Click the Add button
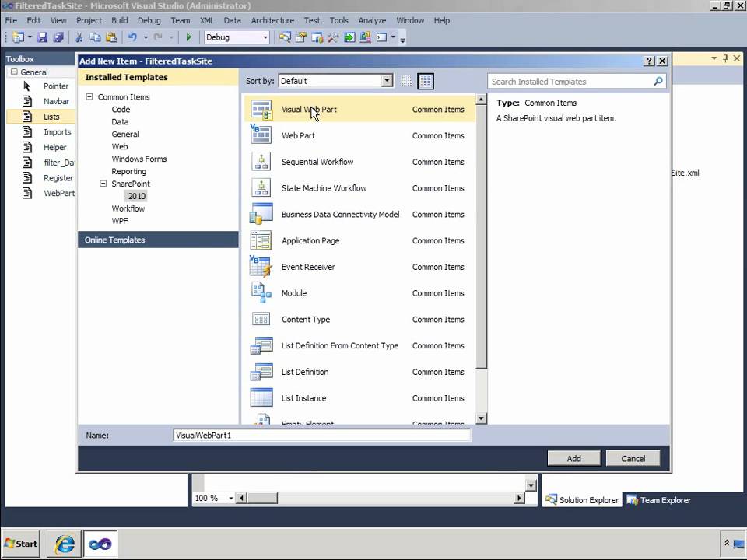Screen dimensions: 747x560 574,458
